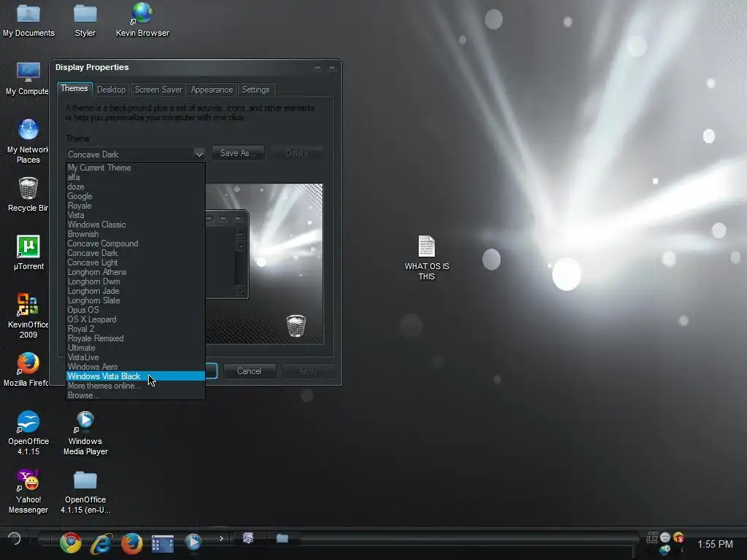Switch to the Appearance tab

[212, 90]
